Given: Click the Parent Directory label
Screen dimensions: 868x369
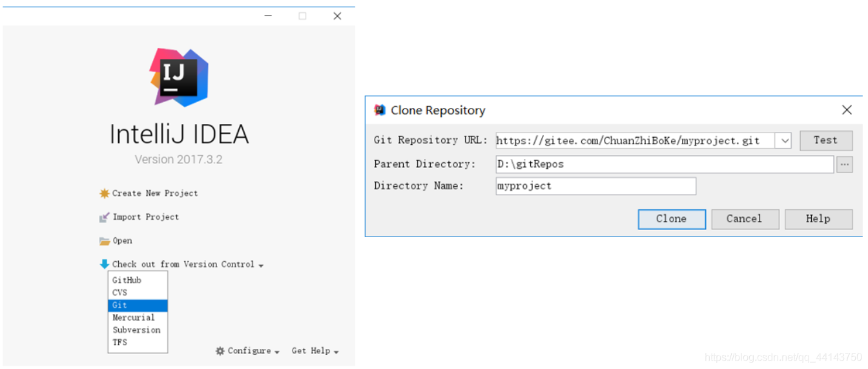Looking at the screenshot, I should click(x=424, y=164).
